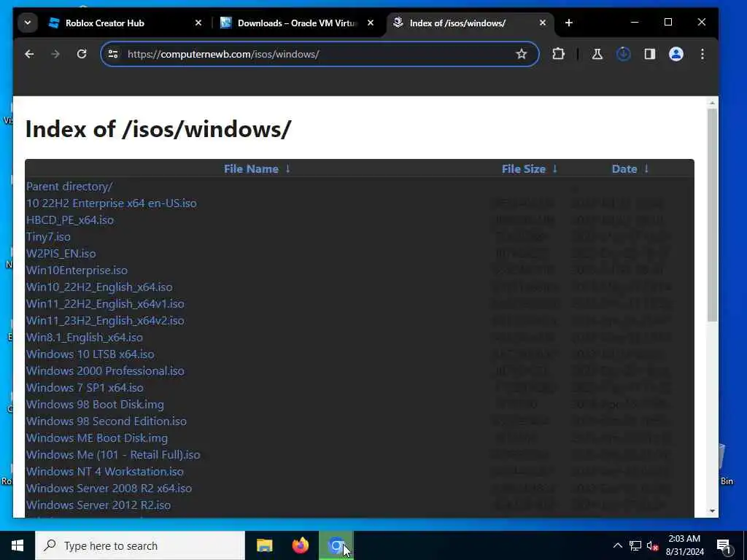Screen dimensions: 747x560
Task: Download Tiny7.iso file
Action: [x=48, y=237]
